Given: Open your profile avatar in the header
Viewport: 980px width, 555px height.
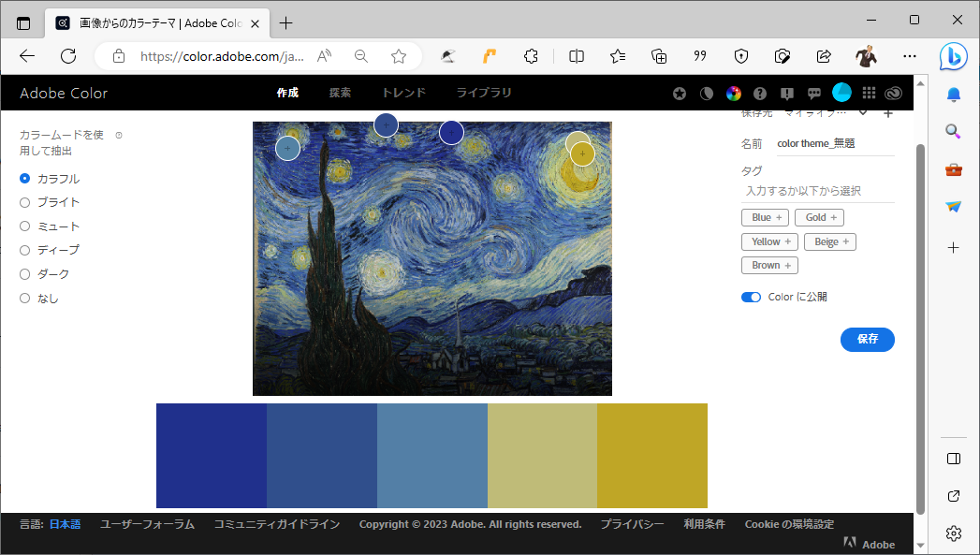Looking at the screenshot, I should click(841, 93).
